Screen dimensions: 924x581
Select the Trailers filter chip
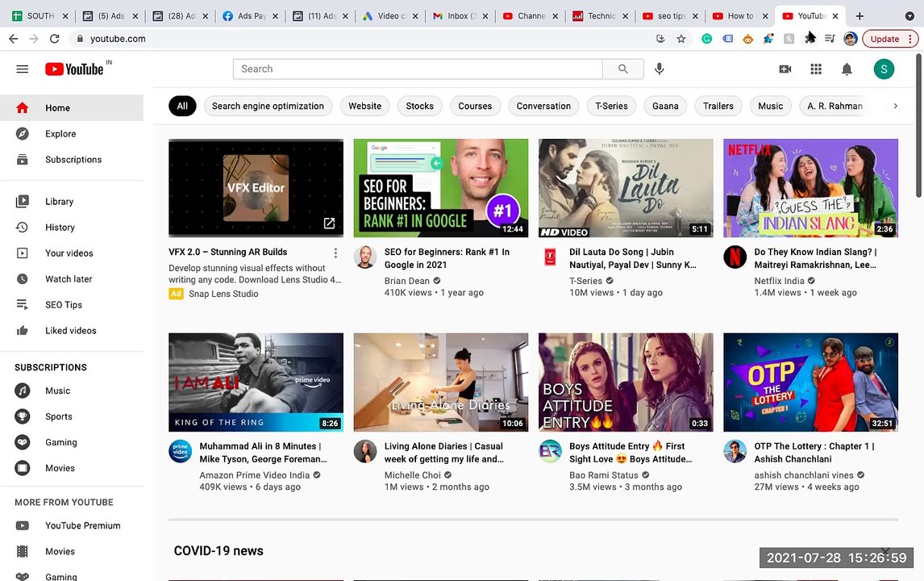(718, 107)
